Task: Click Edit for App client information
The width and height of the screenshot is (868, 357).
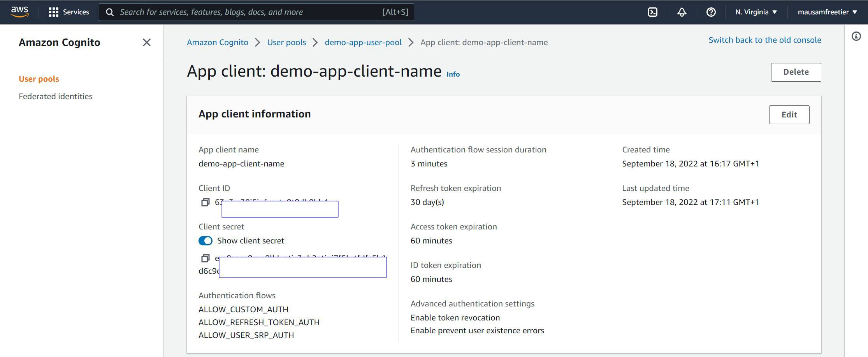Action: click(789, 115)
